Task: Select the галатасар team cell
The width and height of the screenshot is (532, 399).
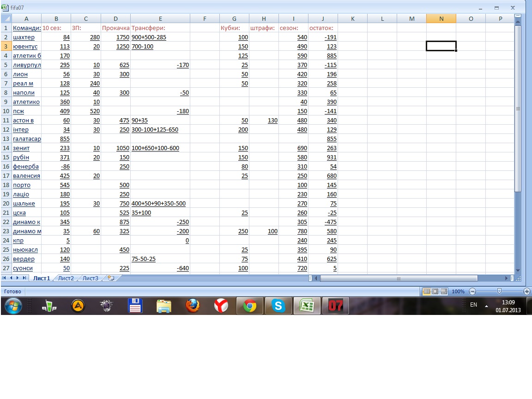Action: [x=26, y=139]
